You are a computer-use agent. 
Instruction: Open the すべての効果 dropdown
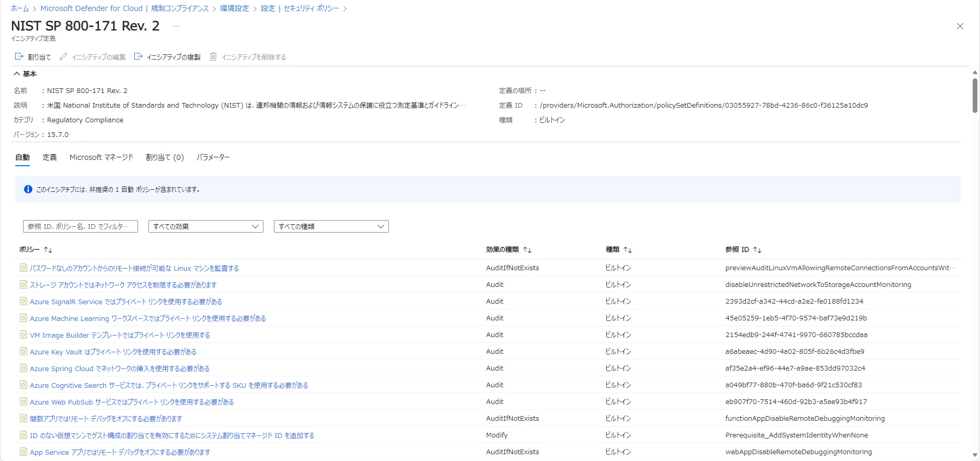coord(206,226)
